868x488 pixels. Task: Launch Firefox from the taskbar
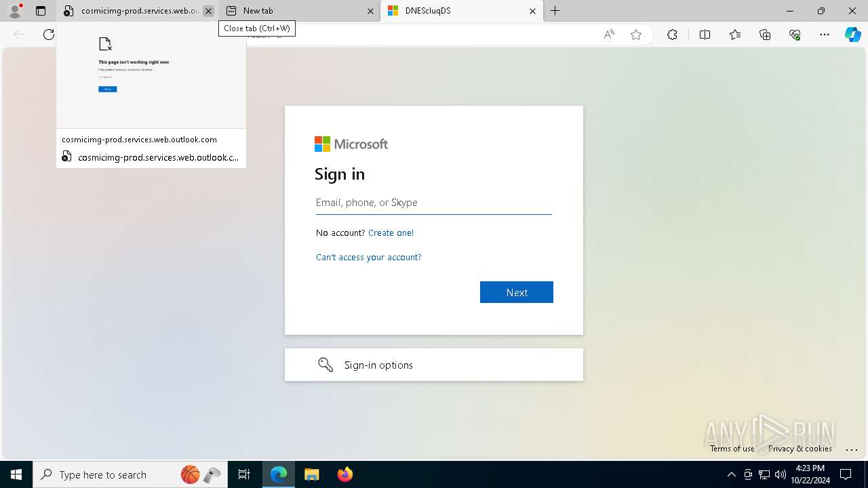click(344, 474)
